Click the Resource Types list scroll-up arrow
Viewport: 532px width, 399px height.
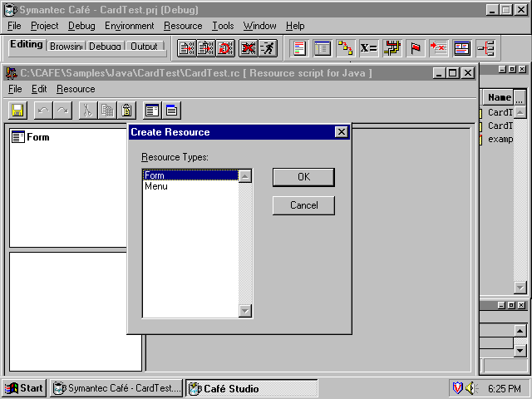tap(245, 176)
